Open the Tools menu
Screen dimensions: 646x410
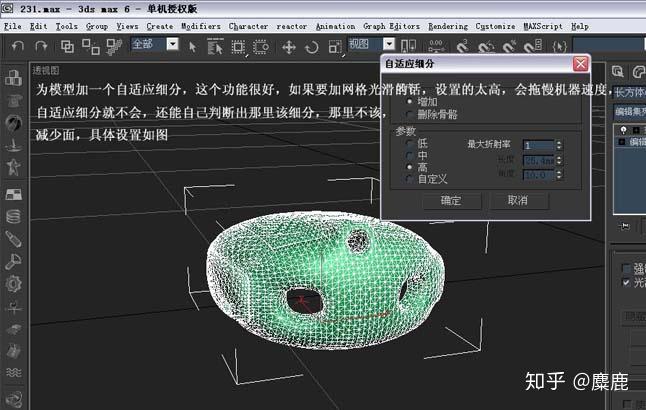[x=66, y=26]
